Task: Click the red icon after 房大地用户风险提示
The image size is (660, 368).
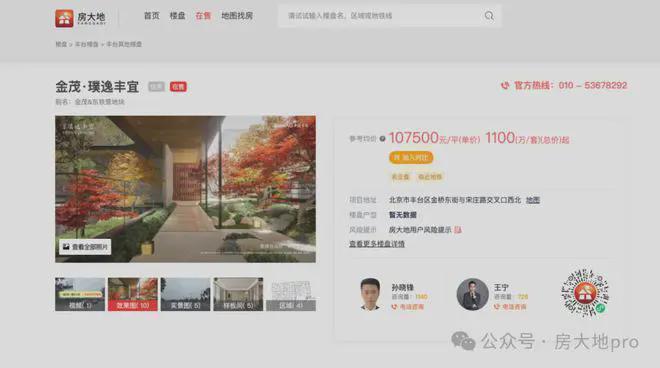Action: point(458,230)
